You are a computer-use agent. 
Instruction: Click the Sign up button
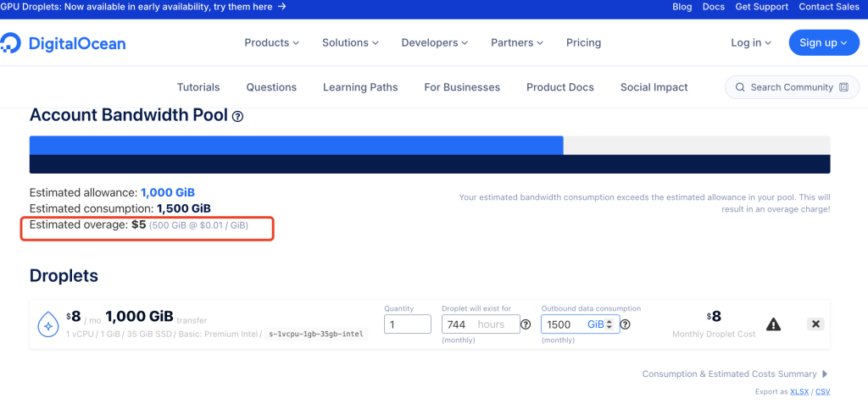[824, 42]
